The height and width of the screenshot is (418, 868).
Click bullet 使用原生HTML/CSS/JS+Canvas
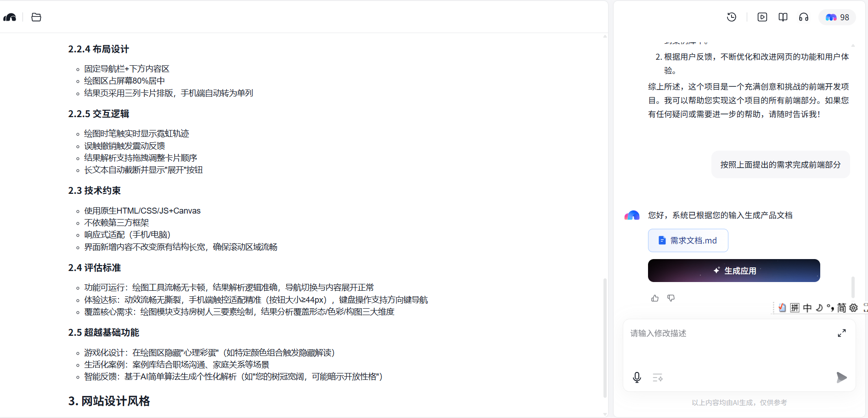pos(142,211)
